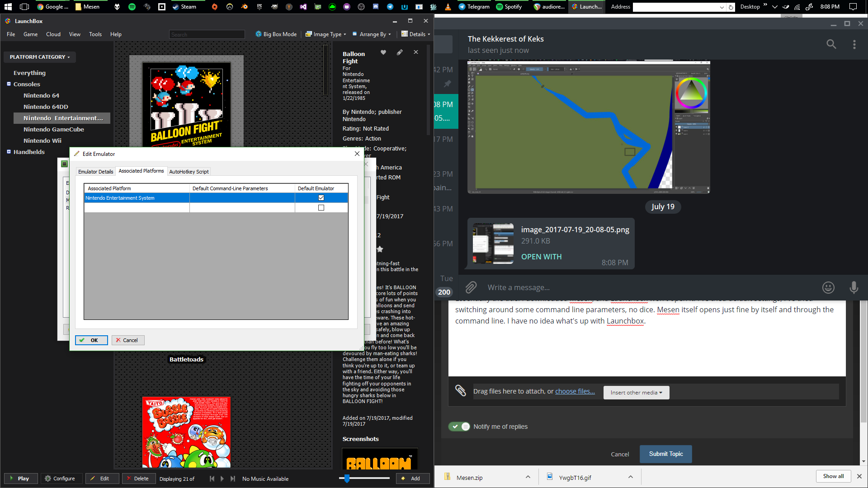
Task: Click the Default Command-Line Parameters cell for NES
Action: pyautogui.click(x=242, y=198)
